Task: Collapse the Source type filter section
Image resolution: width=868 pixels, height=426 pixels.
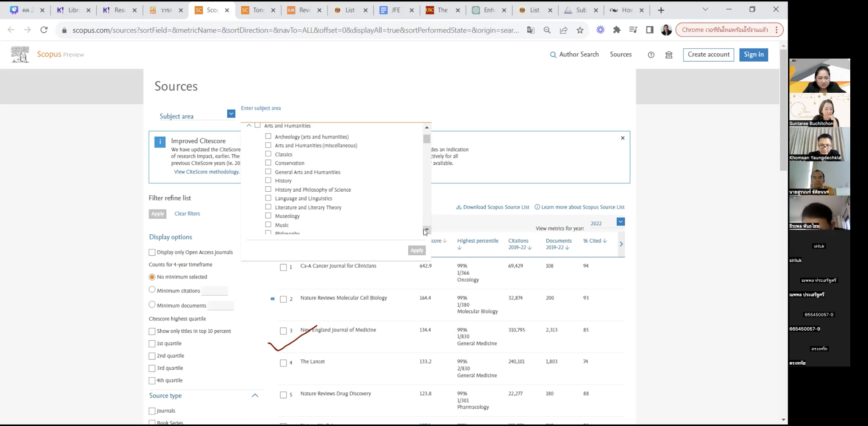Action: click(255, 395)
